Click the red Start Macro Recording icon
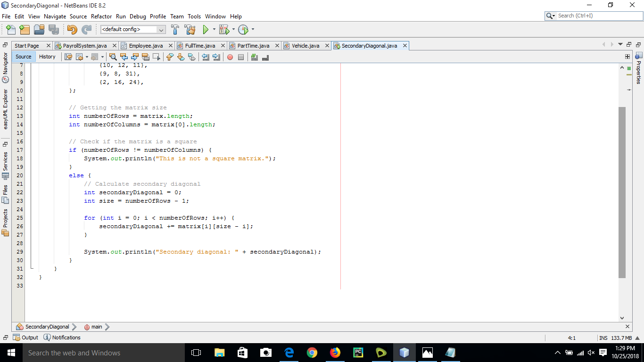Screen dimensions: 644x362 coord(230,57)
